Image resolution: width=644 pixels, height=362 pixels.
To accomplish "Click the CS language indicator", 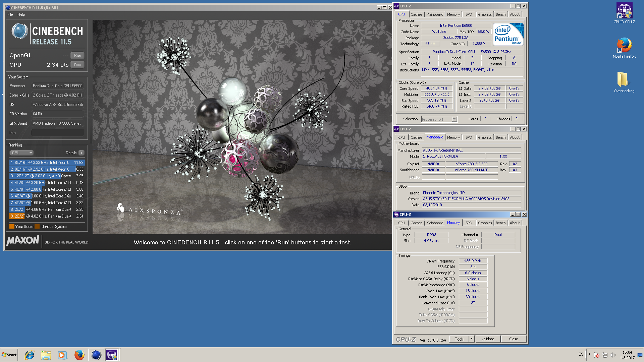I will coord(581,354).
